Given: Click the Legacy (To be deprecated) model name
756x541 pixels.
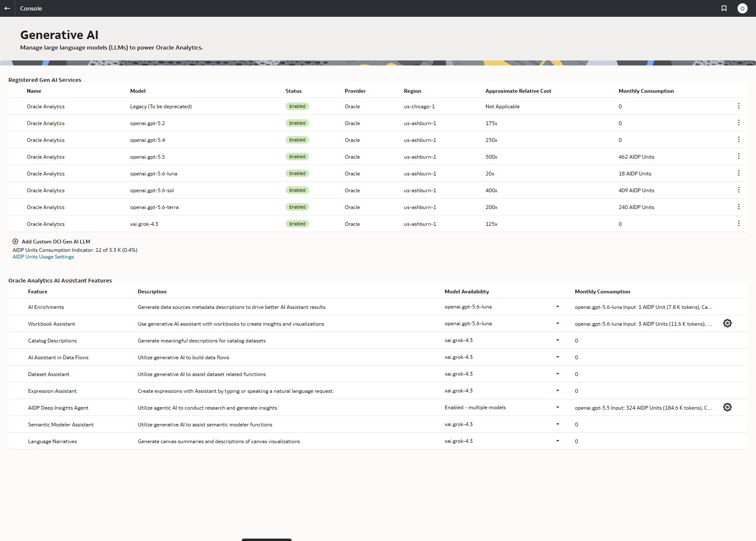Looking at the screenshot, I should [x=161, y=107].
